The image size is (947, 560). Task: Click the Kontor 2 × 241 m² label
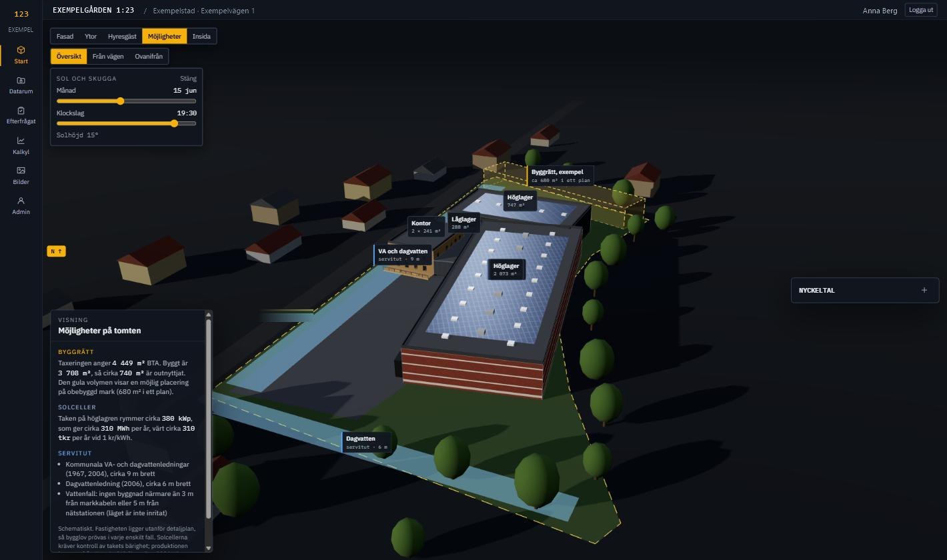pos(425,227)
